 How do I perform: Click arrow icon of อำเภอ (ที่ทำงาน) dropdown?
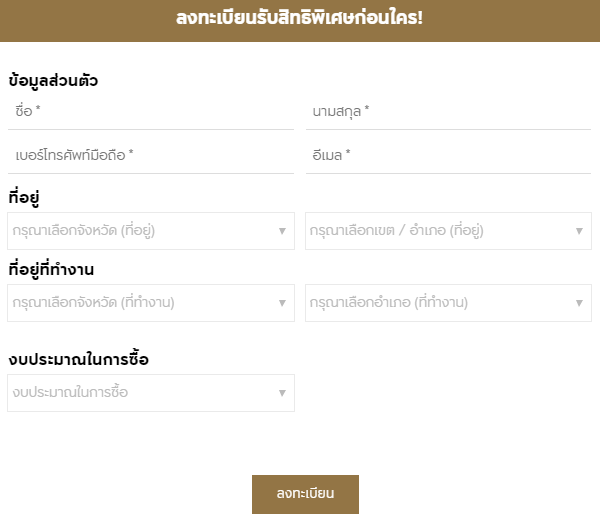click(x=579, y=303)
